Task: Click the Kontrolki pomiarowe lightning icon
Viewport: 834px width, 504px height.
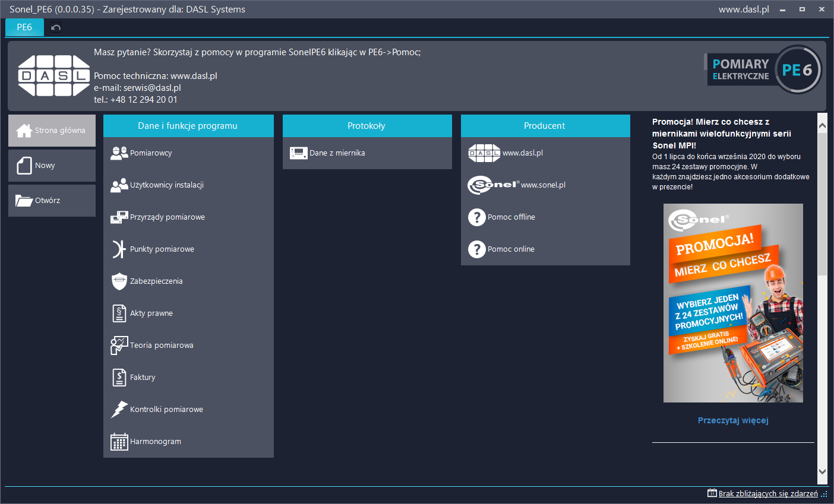Action: (119, 410)
